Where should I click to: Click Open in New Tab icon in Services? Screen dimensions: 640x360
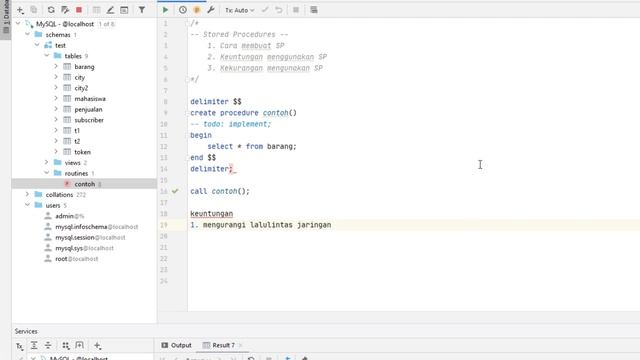(80, 346)
